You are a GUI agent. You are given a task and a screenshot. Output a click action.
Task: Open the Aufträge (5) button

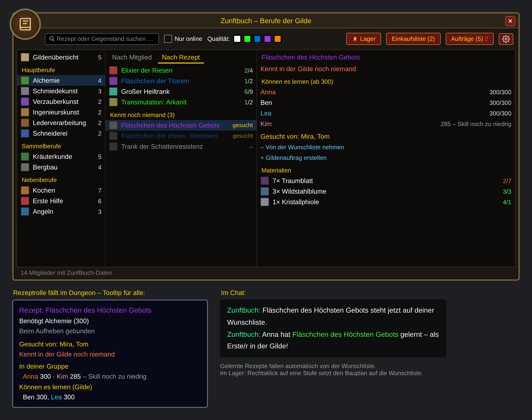tap(470, 39)
